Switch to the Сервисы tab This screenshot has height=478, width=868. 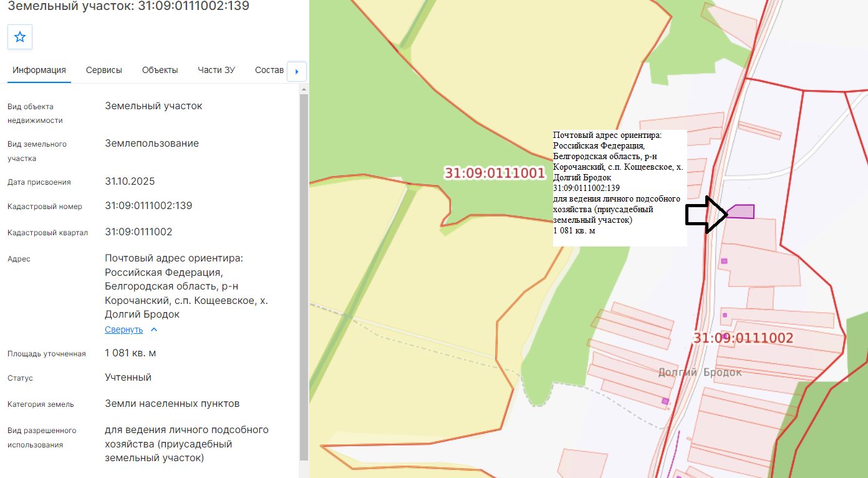coord(104,70)
